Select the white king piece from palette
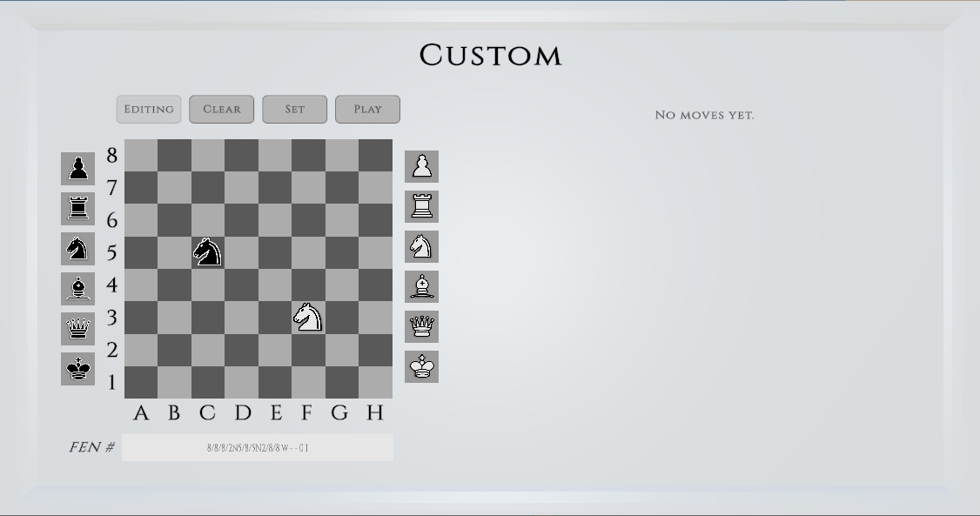Screen dimensions: 980x516 (x=422, y=366)
